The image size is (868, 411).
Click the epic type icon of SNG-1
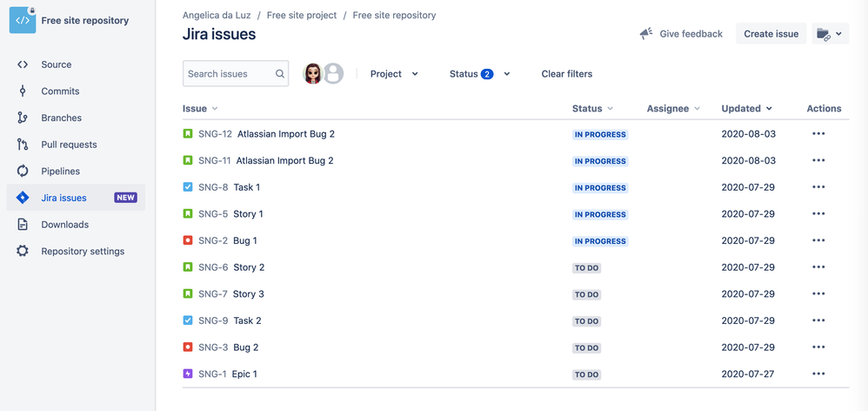188,374
